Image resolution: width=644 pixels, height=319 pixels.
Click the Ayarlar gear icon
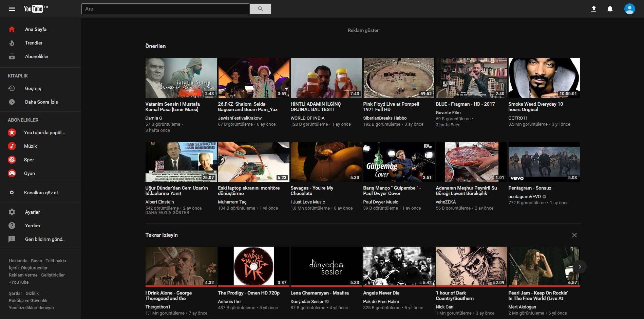pyautogui.click(x=12, y=212)
